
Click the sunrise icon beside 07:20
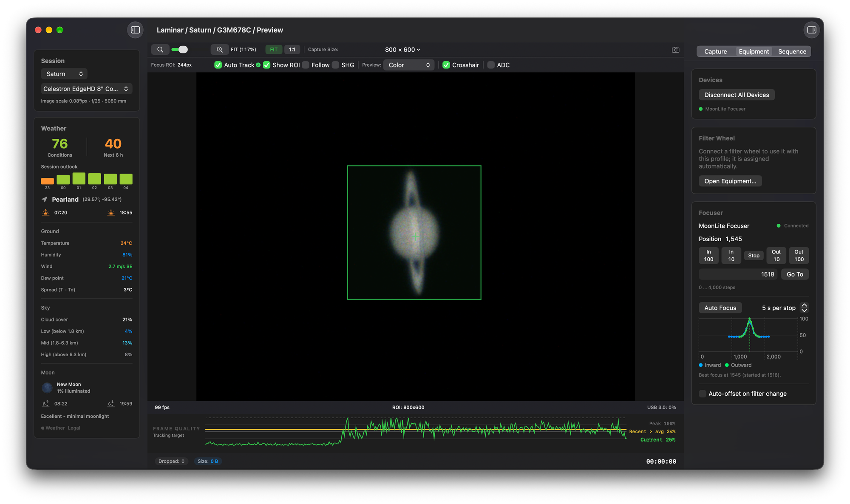(46, 212)
